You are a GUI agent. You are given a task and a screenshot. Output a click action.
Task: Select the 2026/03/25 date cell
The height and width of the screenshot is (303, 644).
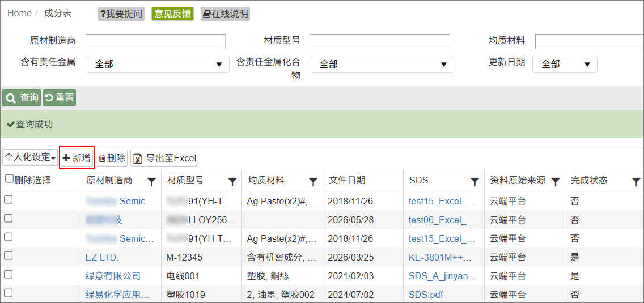pyautogui.click(x=351, y=258)
